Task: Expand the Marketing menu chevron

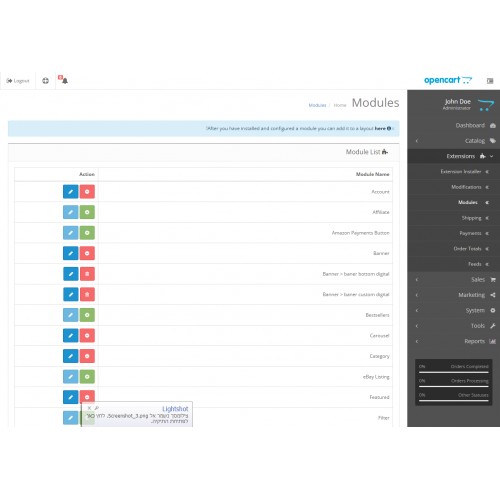Action: coord(417,295)
